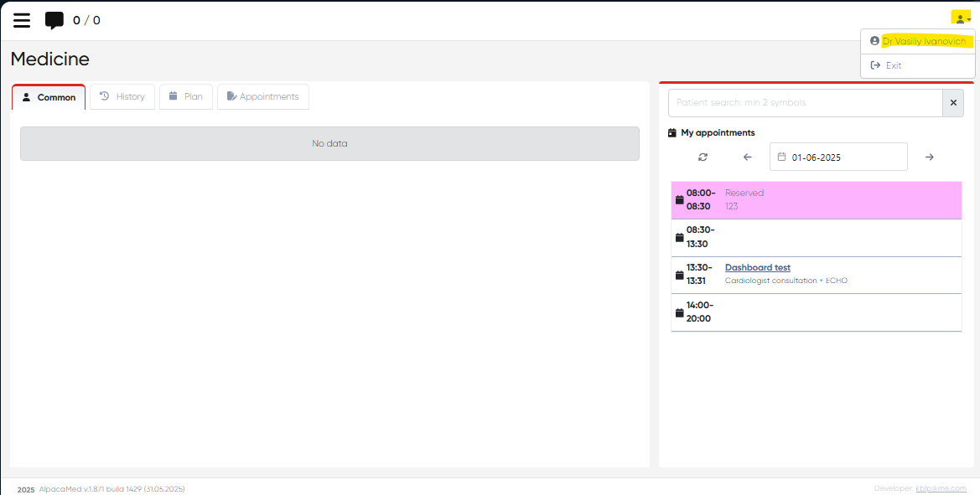Click the refresh appointments icon
This screenshot has width=980, height=495.
pyautogui.click(x=703, y=157)
